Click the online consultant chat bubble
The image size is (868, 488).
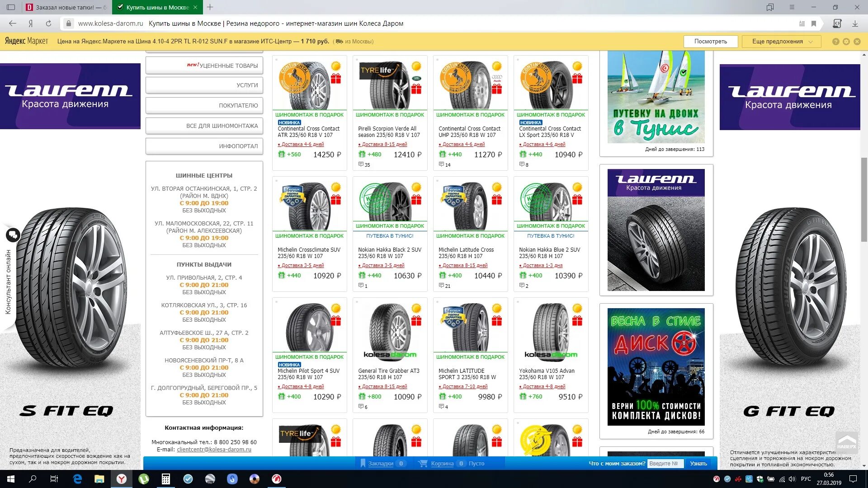[x=13, y=235]
